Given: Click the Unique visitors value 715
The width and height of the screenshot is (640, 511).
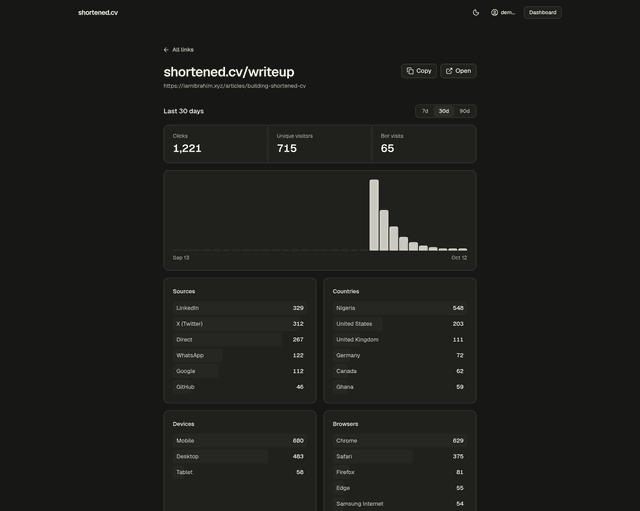Looking at the screenshot, I should (x=287, y=149).
